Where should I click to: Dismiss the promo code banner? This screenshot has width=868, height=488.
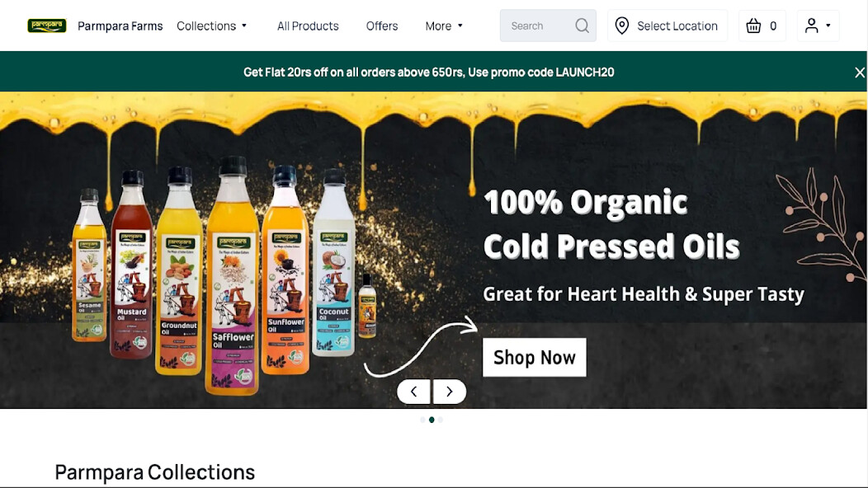point(859,72)
